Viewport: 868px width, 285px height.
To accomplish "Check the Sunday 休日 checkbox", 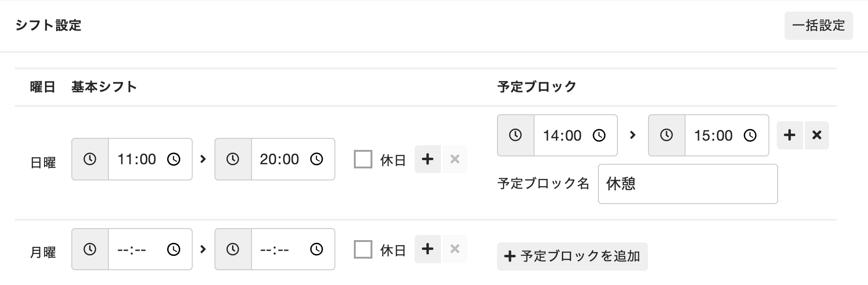I will coord(363,159).
